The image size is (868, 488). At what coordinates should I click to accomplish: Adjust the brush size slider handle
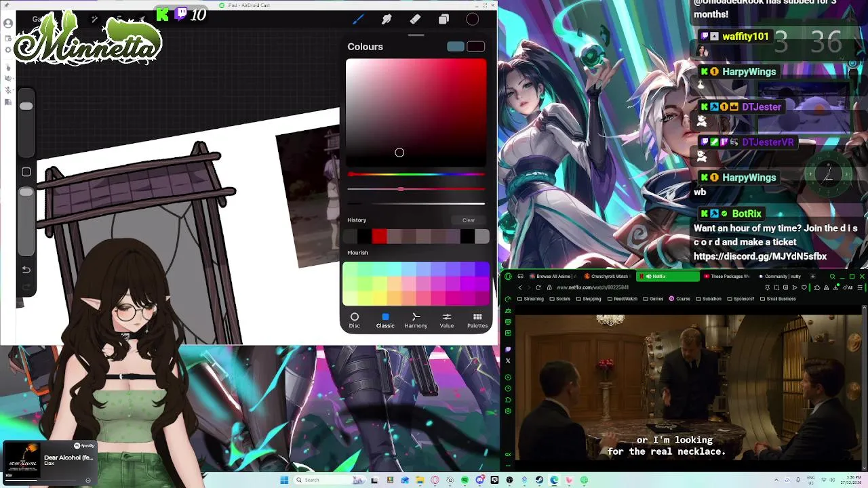(x=26, y=106)
